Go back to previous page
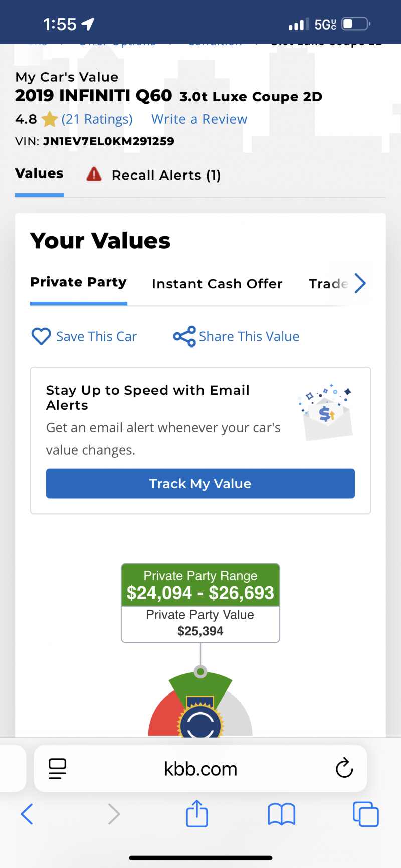The width and height of the screenshot is (401, 868). (x=27, y=814)
